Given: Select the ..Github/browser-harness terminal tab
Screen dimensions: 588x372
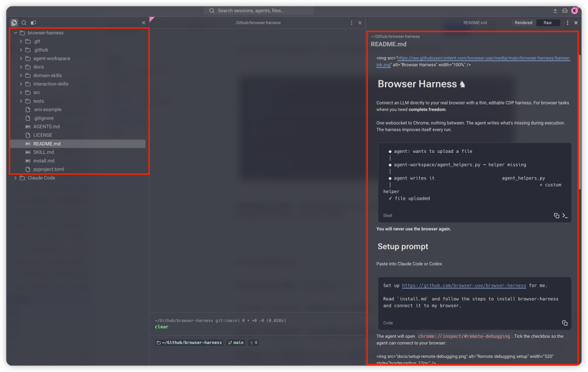Looking at the screenshot, I should click(257, 23).
